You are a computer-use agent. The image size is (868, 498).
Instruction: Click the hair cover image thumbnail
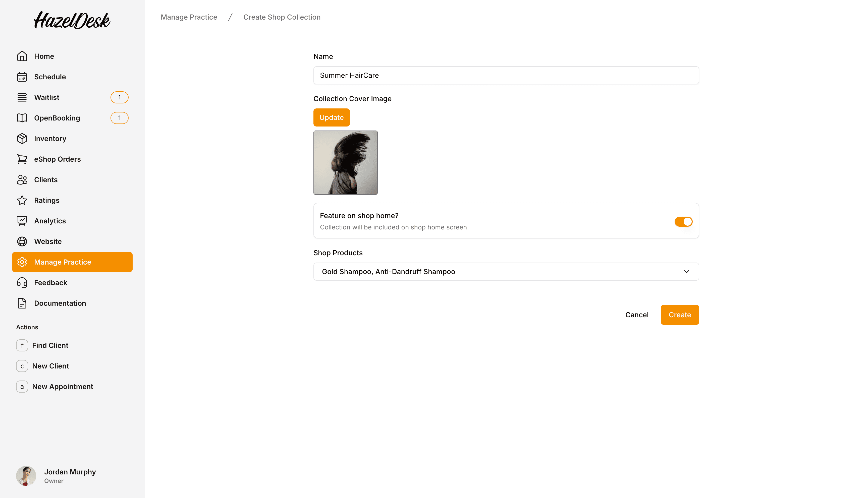click(x=345, y=162)
